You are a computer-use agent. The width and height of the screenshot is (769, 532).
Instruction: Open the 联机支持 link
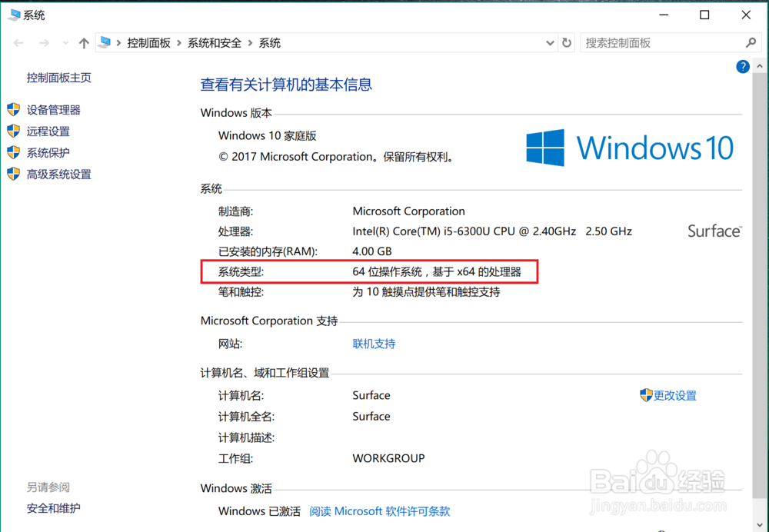click(374, 344)
